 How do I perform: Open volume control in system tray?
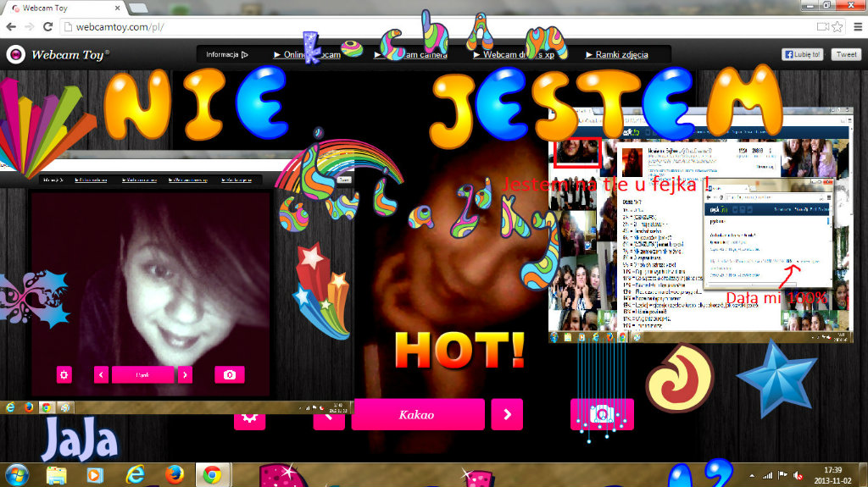(798, 475)
